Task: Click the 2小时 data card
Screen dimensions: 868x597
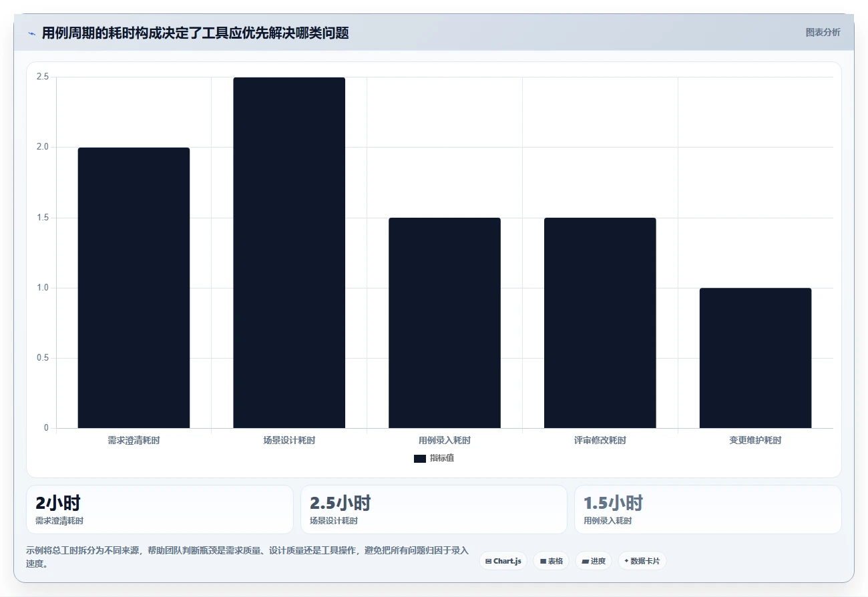Action: click(x=160, y=510)
